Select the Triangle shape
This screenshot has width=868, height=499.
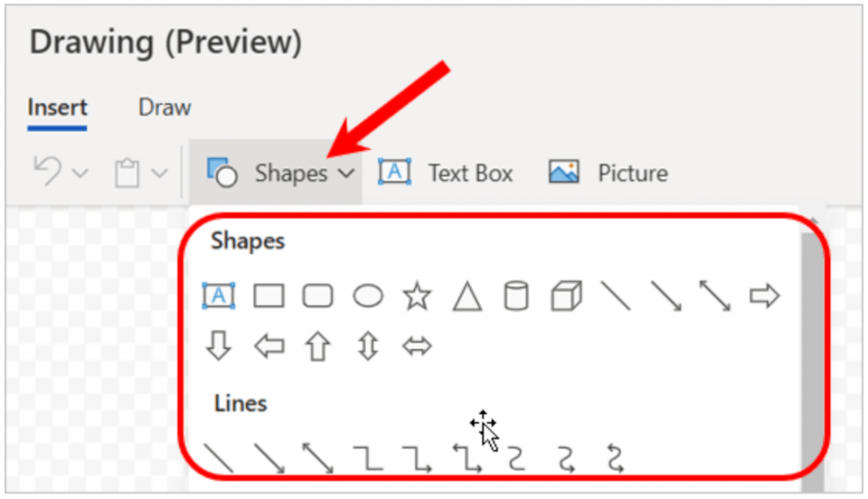[x=465, y=296]
